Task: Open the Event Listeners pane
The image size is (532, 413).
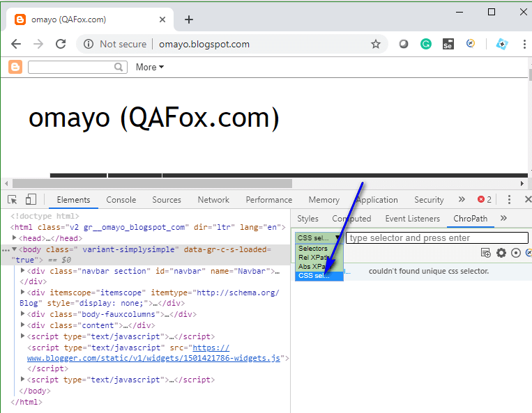Action: (x=413, y=219)
